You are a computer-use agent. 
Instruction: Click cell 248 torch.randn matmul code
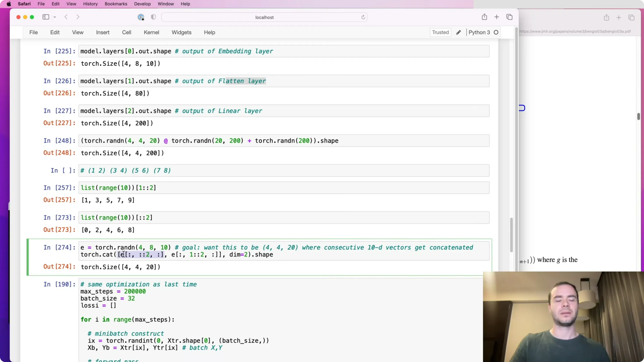(284, 141)
